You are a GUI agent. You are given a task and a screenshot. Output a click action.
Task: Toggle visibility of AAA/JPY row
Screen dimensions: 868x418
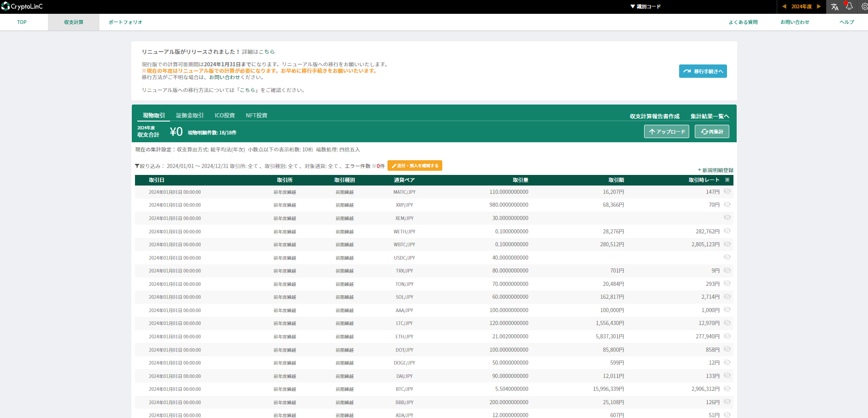pos(727,310)
